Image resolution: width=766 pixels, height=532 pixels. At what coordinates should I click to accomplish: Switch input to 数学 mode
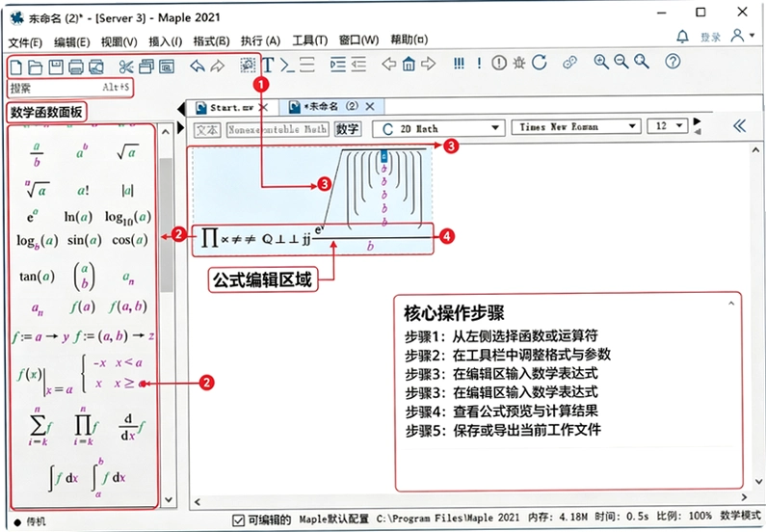pos(347,129)
